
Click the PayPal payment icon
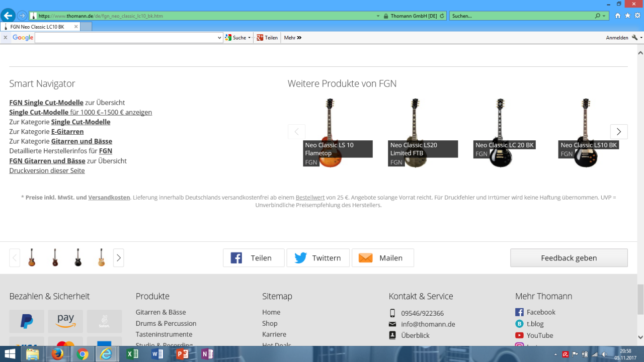click(27, 321)
